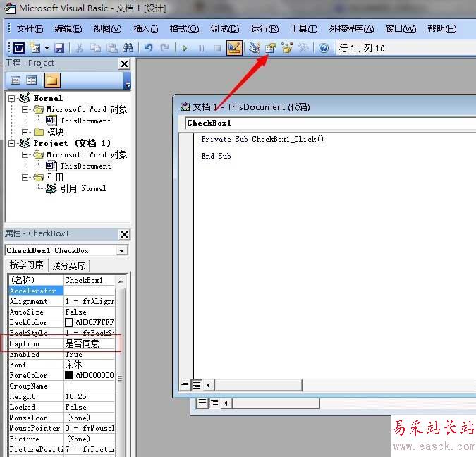Collapse the 引用 folder
Screen dimensions: 476x457
click(x=25, y=177)
